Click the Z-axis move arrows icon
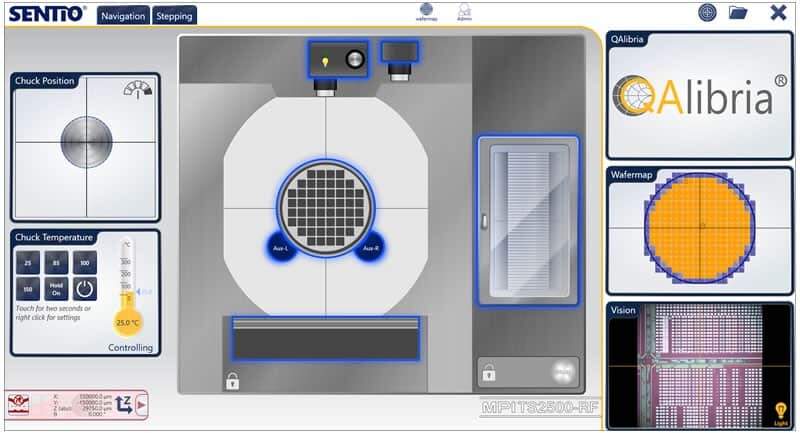 [x=123, y=404]
